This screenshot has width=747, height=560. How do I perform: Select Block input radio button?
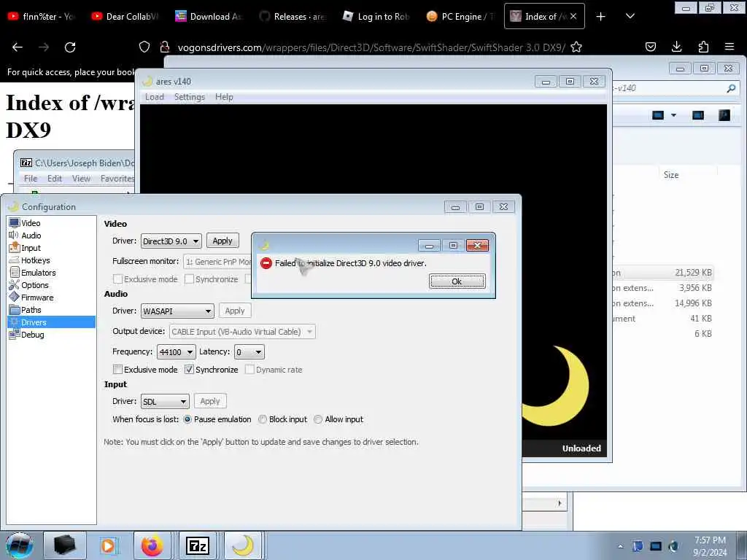[x=263, y=419]
